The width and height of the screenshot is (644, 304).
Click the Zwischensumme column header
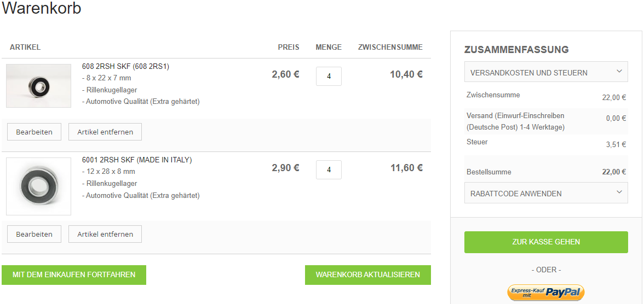(x=390, y=48)
